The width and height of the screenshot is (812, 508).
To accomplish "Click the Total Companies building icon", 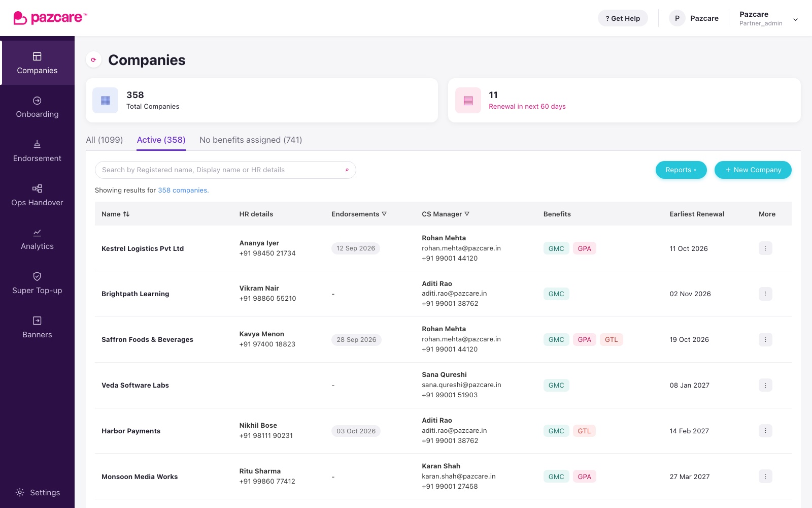I will pos(106,101).
